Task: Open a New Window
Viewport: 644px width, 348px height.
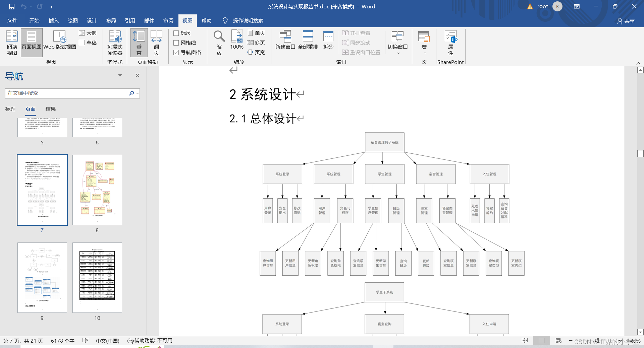Action: [285, 40]
